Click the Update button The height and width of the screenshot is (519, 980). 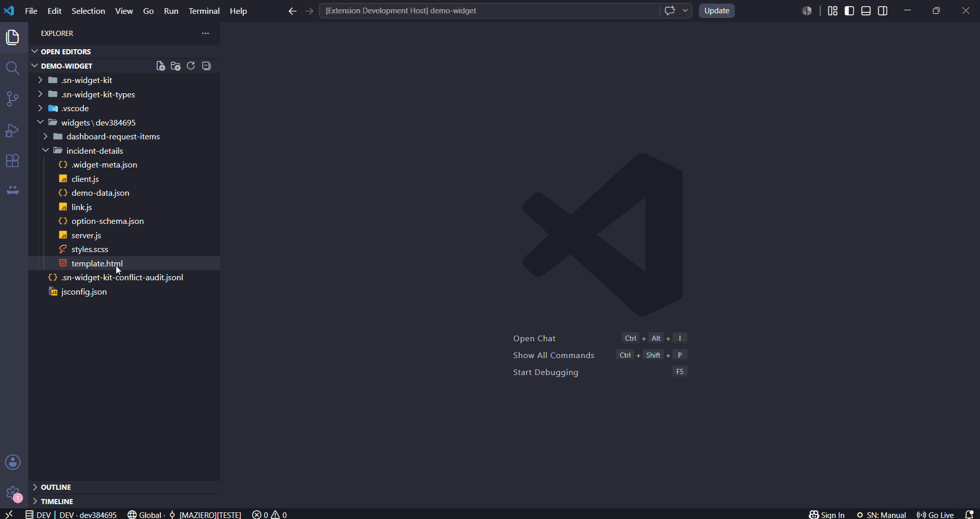pyautogui.click(x=716, y=11)
